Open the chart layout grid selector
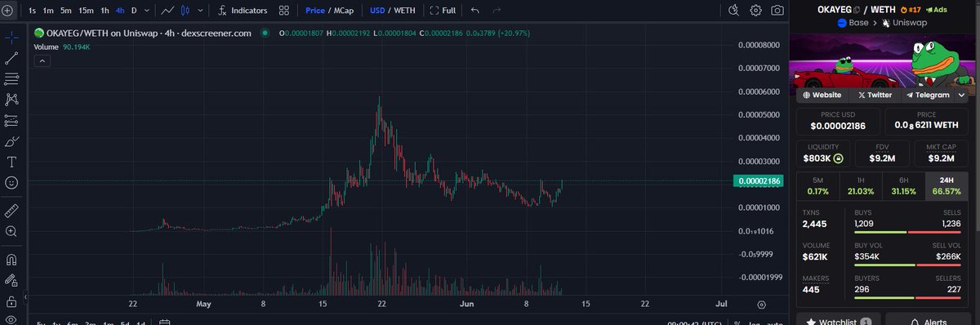 [x=283, y=11]
